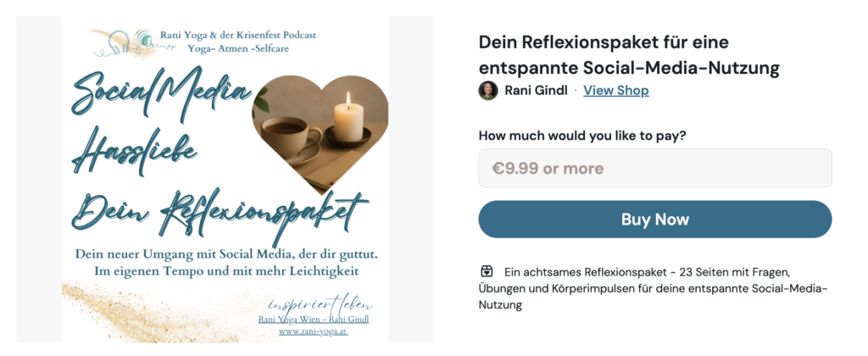Open the View Shop link
The image size is (868, 356).
coord(616,90)
